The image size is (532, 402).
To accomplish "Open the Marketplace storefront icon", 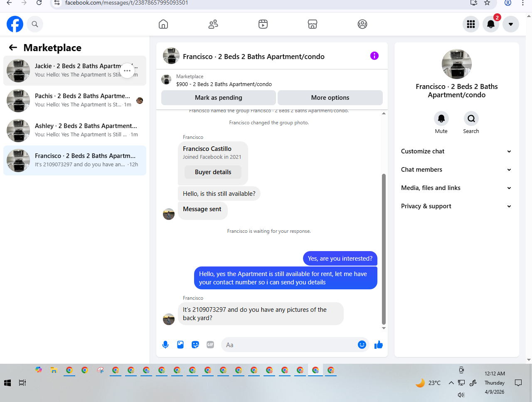I will point(313,24).
